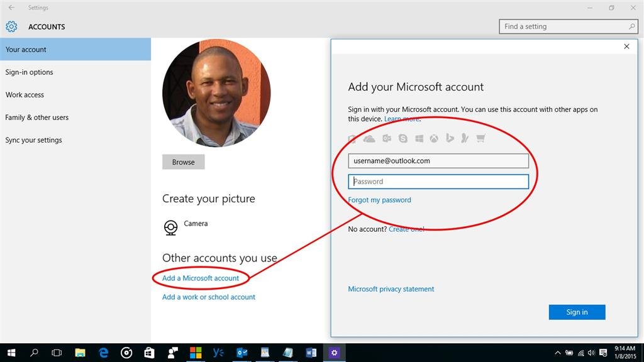
Task: Select the Skype icon
Action: coord(403,138)
